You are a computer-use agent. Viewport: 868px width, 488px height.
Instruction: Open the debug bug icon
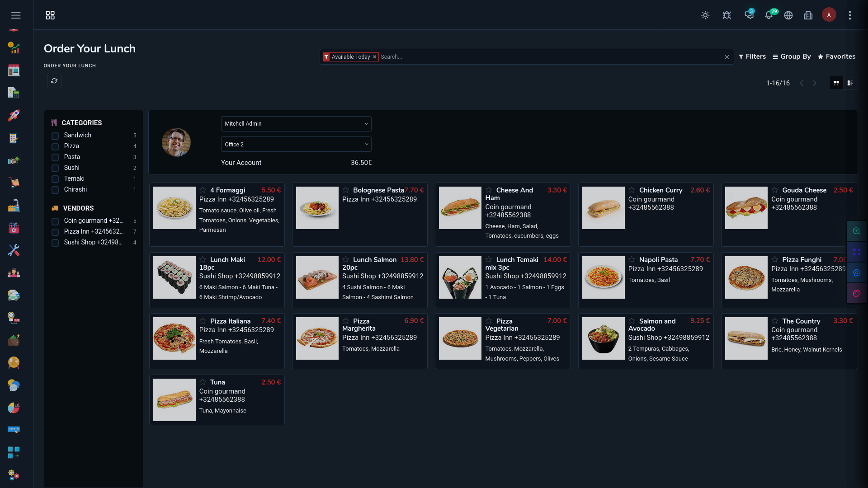[726, 15]
